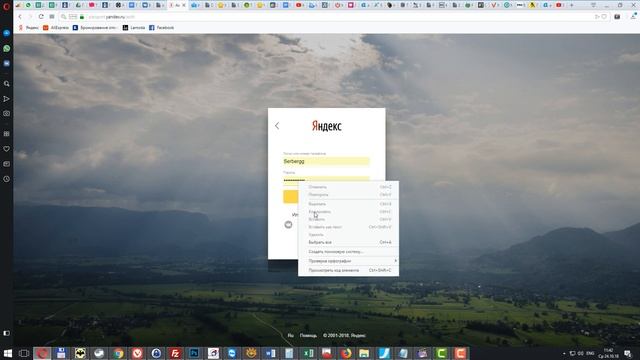The width and height of the screenshot is (640, 360).
Task: Open personal news icon in sidebar
Action: pos(7,164)
